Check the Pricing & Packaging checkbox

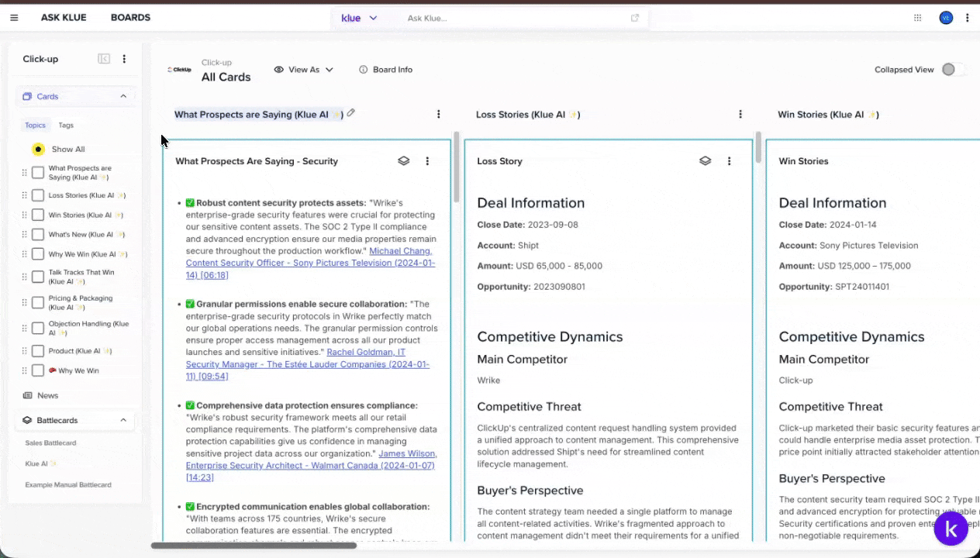37,302
